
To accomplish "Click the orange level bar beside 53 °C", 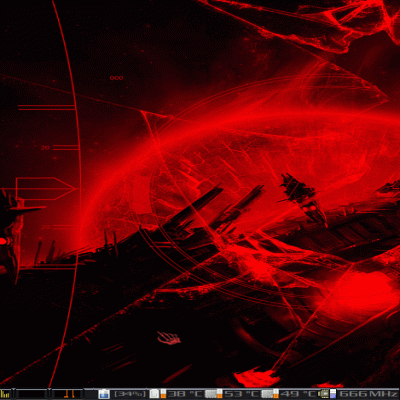I will 220,394.
